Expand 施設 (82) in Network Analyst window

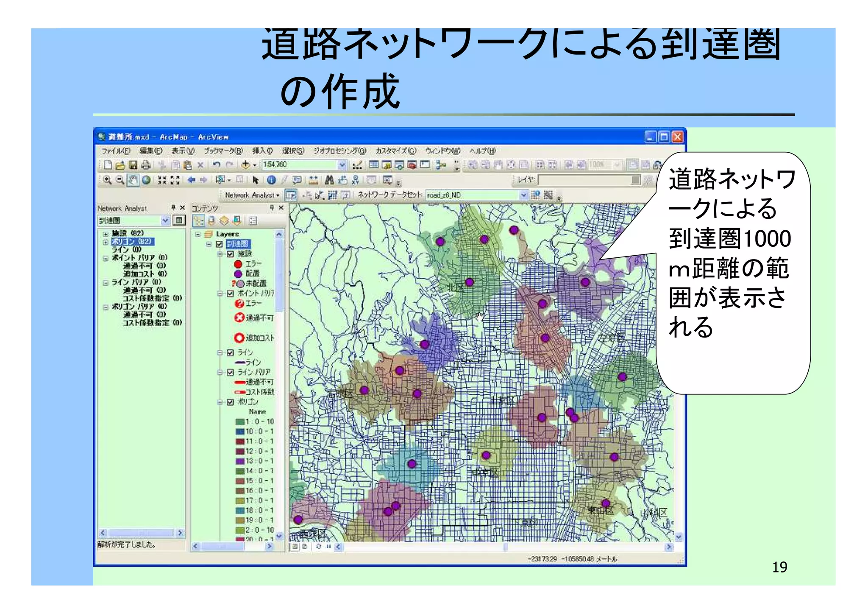106,234
